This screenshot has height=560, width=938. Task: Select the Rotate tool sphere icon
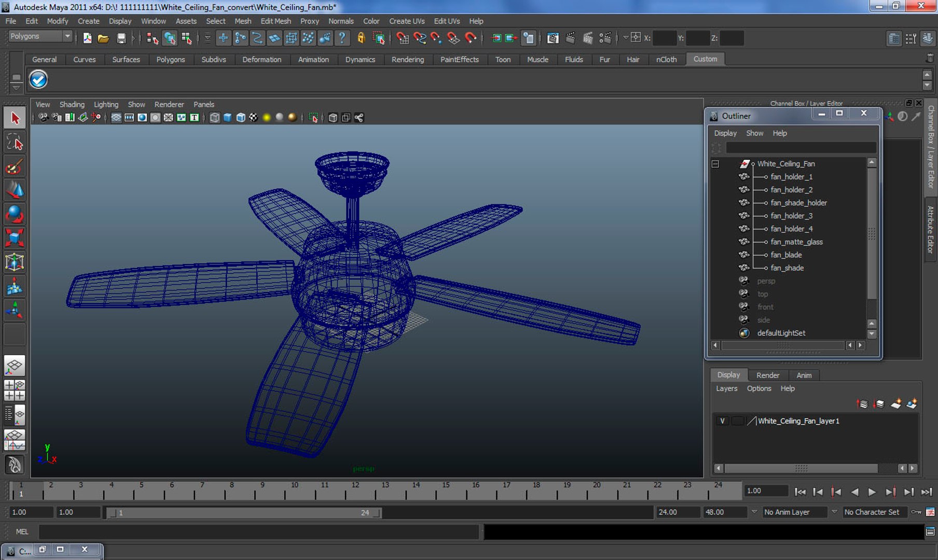tap(15, 214)
